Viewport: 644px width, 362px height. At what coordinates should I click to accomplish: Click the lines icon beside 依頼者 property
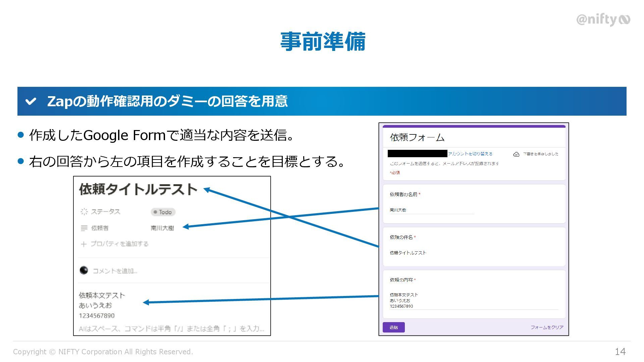[84, 228]
